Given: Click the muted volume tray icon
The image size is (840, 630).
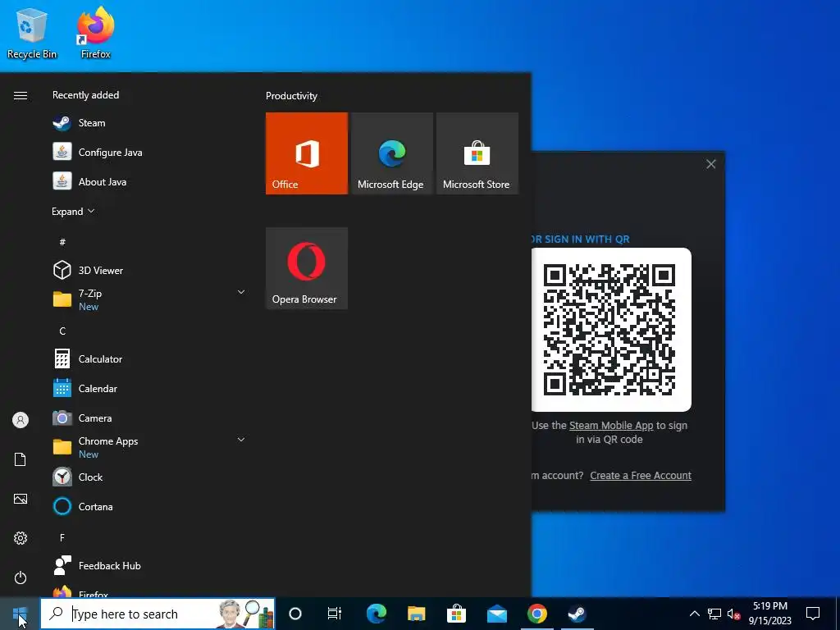Looking at the screenshot, I should pyautogui.click(x=733, y=614).
